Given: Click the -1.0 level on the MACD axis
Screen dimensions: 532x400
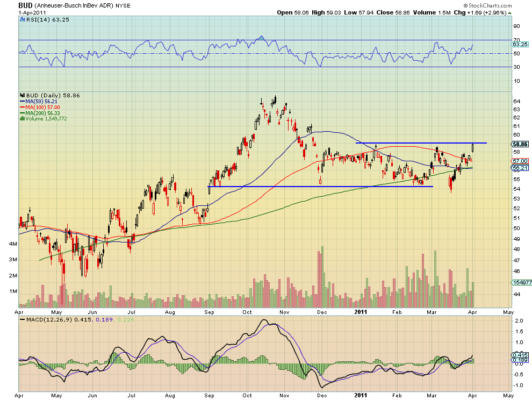Looking at the screenshot, I should 518,385.
